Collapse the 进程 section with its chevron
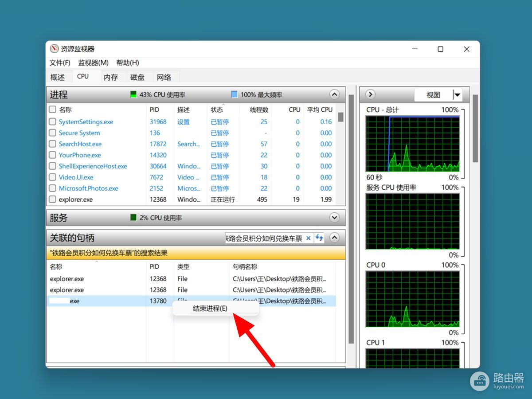The width and height of the screenshot is (532, 399). [x=334, y=94]
